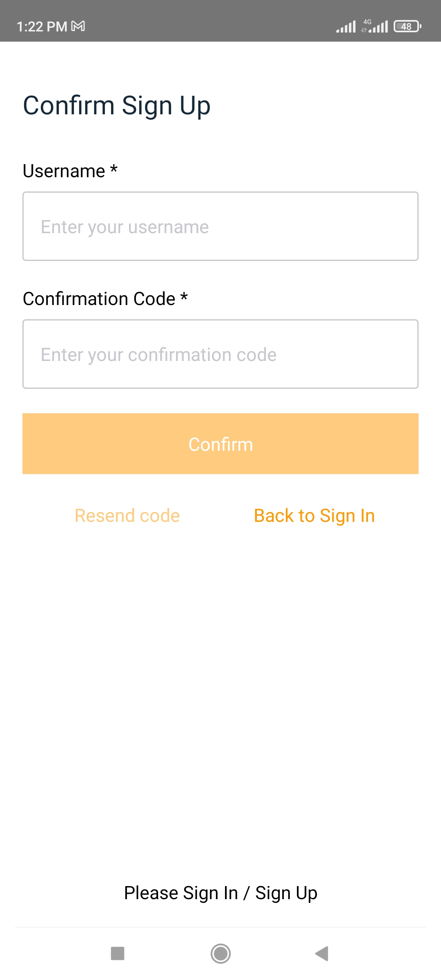Tap the Please Sign In / Sign Up text
441x980 pixels.
tap(220, 893)
